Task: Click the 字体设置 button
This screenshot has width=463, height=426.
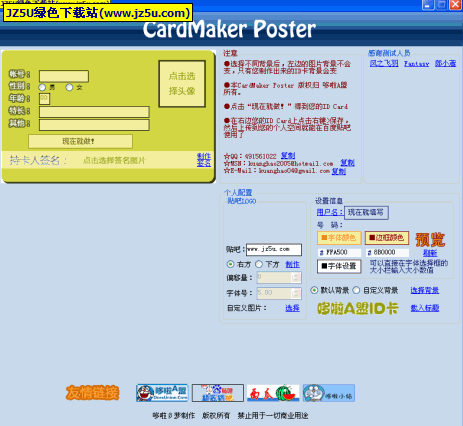Action: click(x=339, y=266)
